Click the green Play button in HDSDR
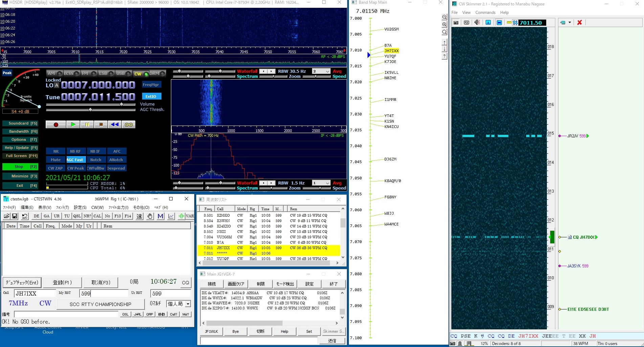The width and height of the screenshot is (644, 347). (73, 125)
